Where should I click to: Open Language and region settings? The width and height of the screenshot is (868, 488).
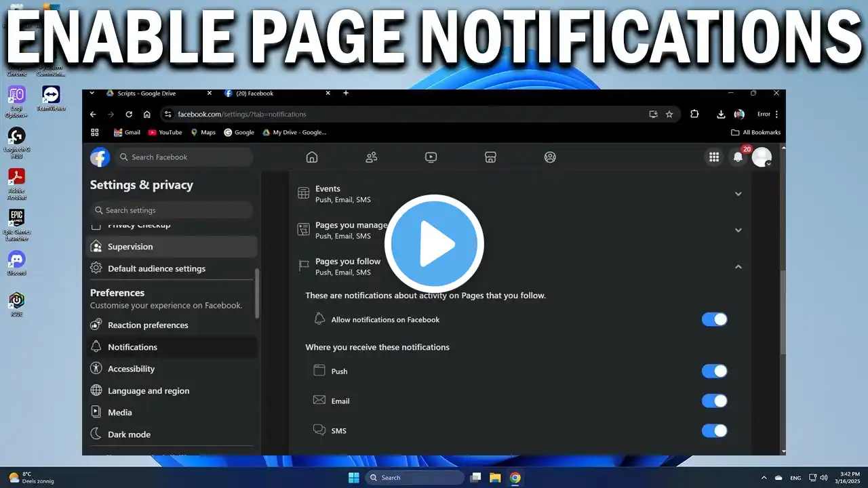coord(173,390)
